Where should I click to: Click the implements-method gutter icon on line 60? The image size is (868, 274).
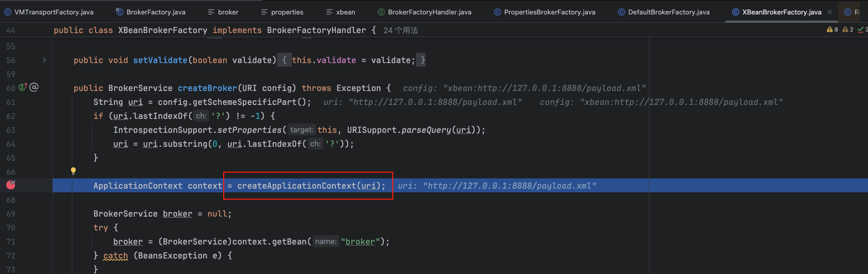click(x=23, y=87)
